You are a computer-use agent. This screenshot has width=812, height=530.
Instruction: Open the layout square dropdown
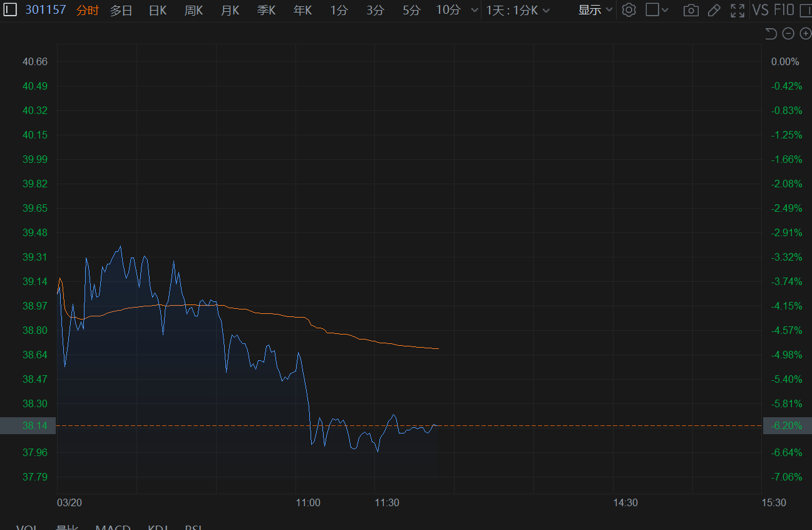click(657, 10)
